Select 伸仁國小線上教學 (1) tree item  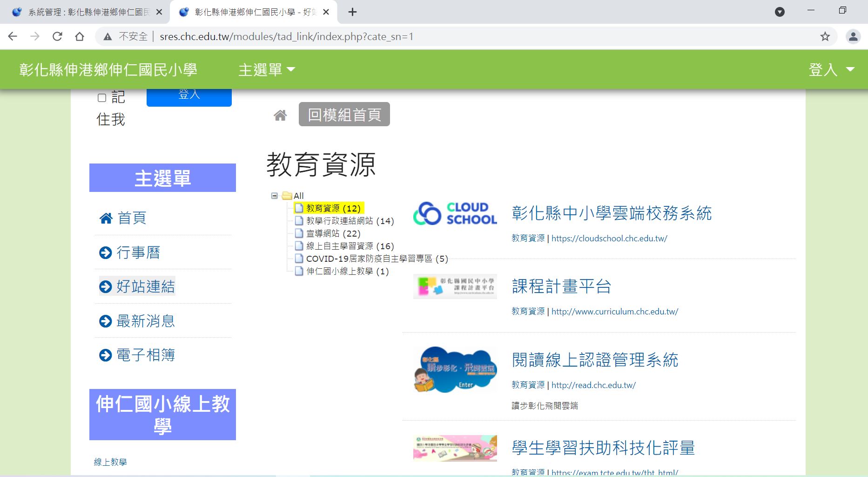pos(347,271)
